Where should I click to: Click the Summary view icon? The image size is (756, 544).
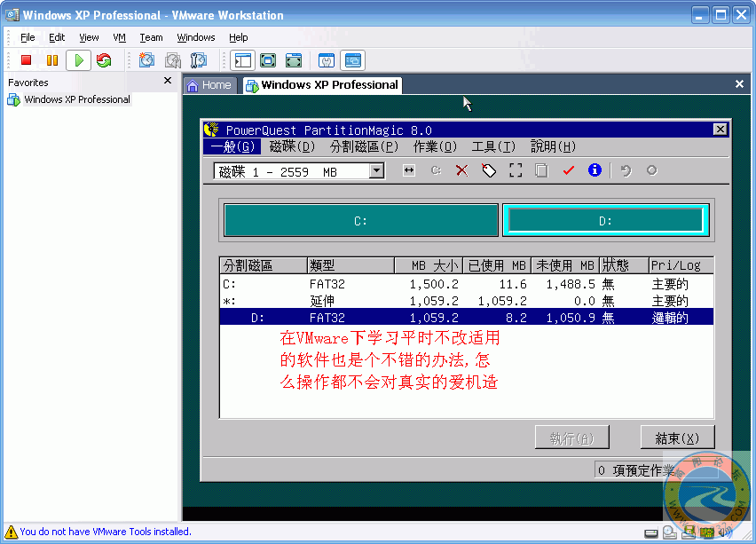point(327,60)
